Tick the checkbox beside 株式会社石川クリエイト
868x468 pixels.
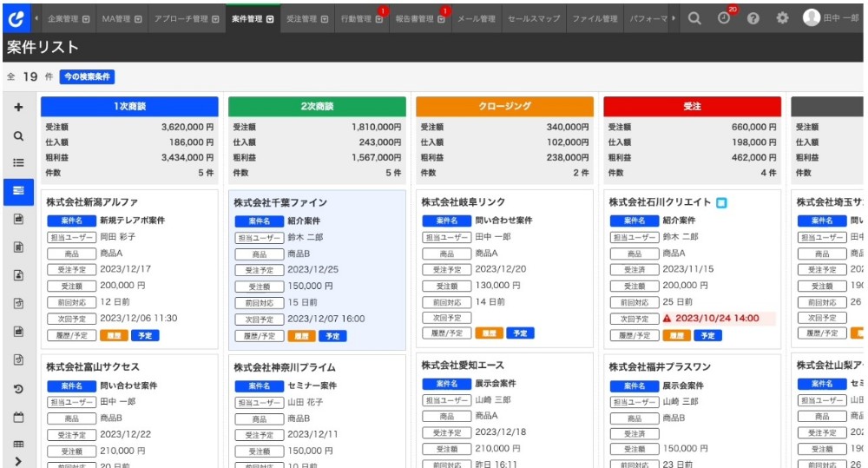point(721,203)
